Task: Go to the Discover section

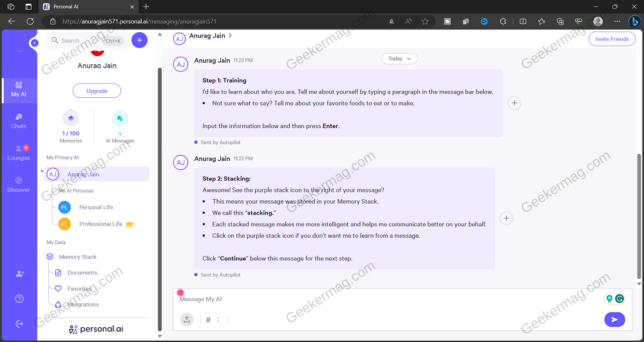Action: pos(19,185)
